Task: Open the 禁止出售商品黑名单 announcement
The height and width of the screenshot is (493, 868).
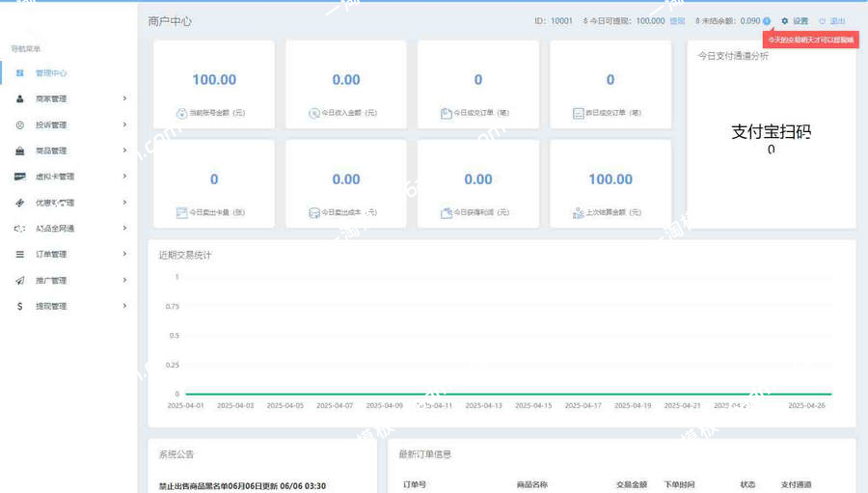Action: pyautogui.click(x=242, y=486)
